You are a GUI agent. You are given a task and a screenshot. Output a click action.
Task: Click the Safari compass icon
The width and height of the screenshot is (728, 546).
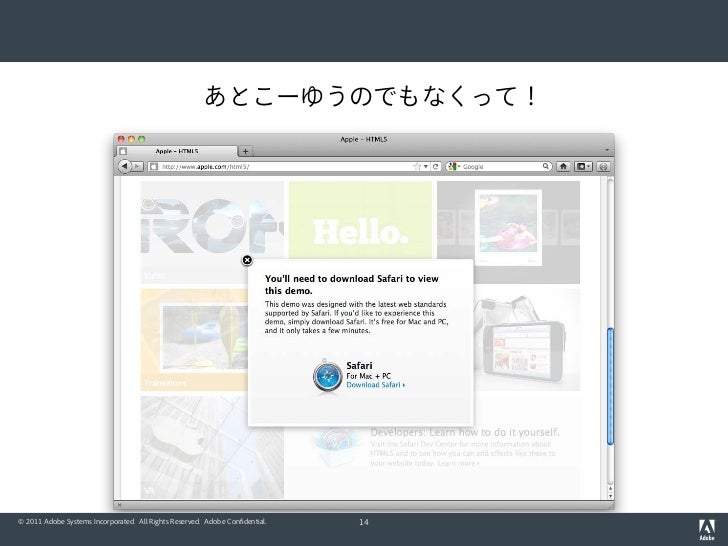(327, 376)
